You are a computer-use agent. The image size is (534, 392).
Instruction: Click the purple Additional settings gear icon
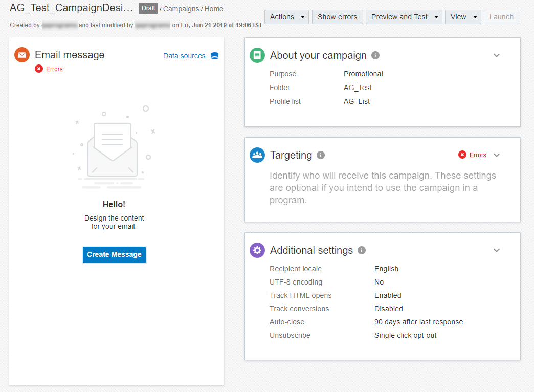coord(257,250)
